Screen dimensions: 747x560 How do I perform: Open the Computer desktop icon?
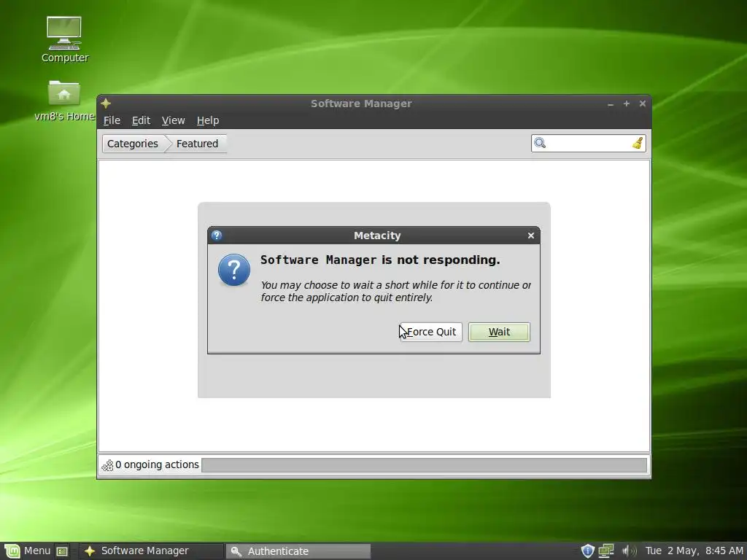tap(64, 39)
